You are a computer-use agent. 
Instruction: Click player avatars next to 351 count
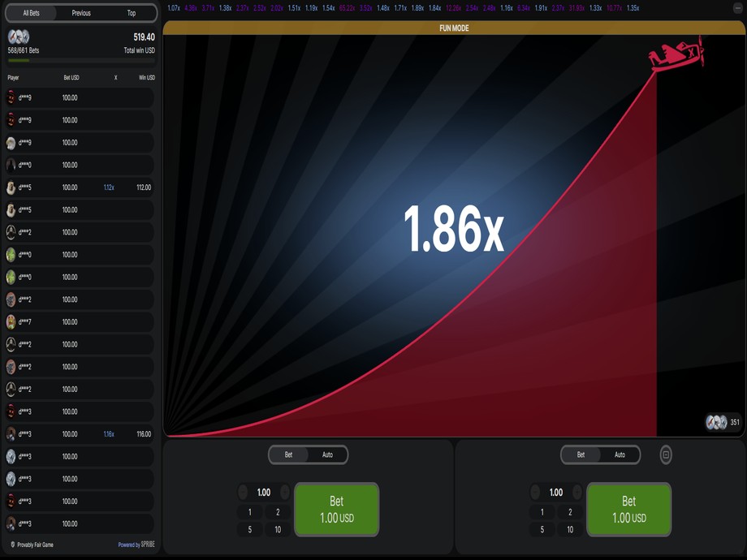pyautogui.click(x=715, y=422)
